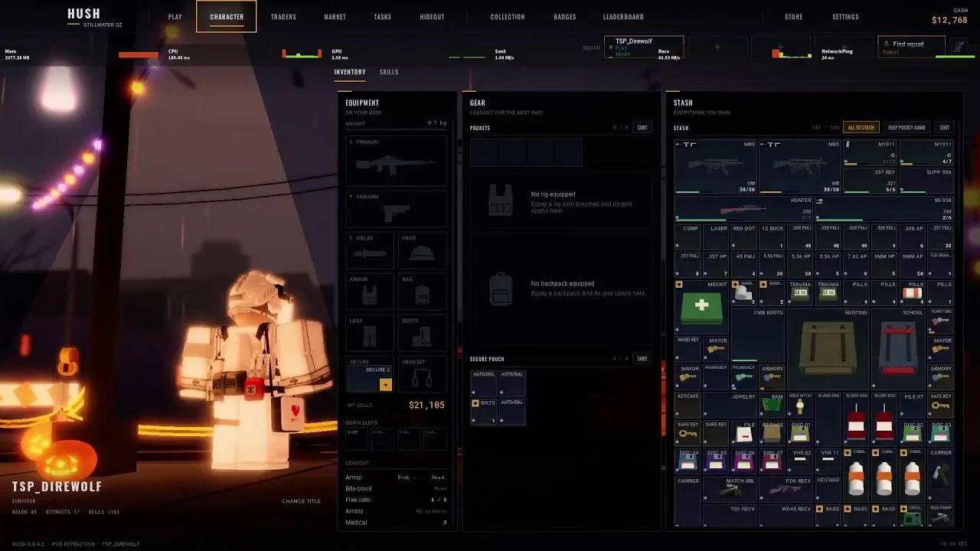Select the Headset equipment slot
The image size is (980, 551).
[423, 375]
